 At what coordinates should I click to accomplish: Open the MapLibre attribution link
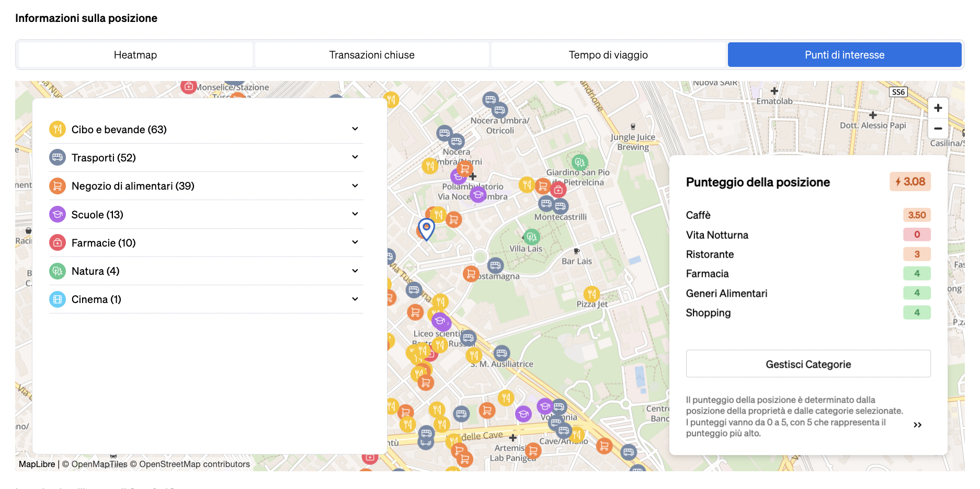(37, 464)
